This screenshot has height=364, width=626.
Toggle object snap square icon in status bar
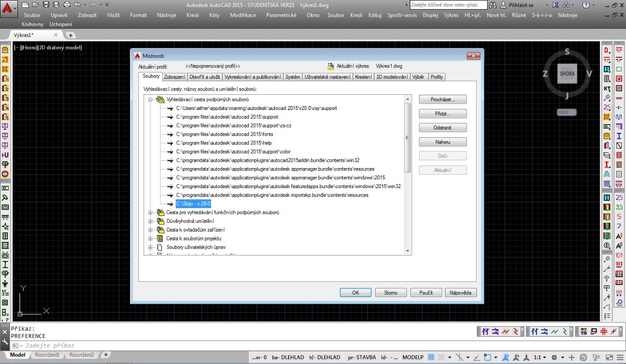click(487, 357)
